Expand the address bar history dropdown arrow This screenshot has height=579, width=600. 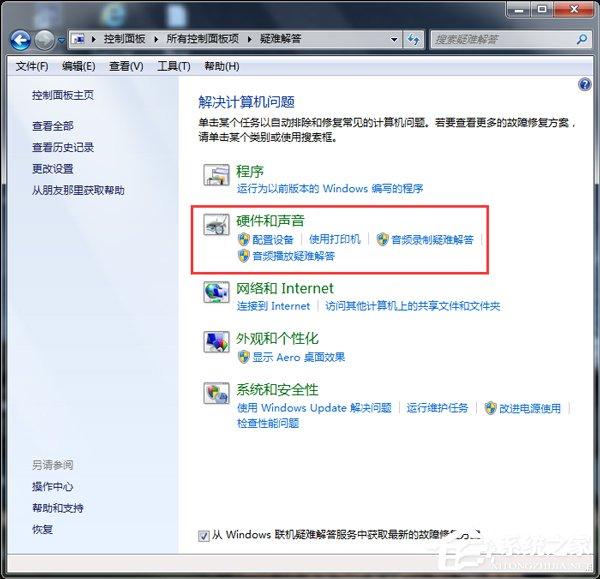pyautogui.click(x=392, y=40)
